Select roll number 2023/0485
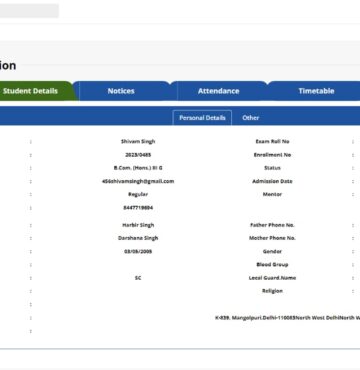 point(138,155)
